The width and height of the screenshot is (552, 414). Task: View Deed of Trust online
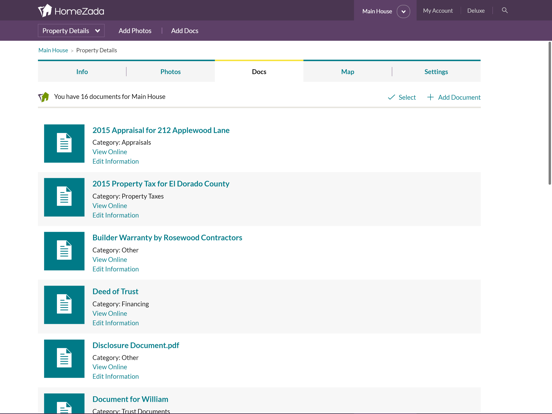point(109,313)
